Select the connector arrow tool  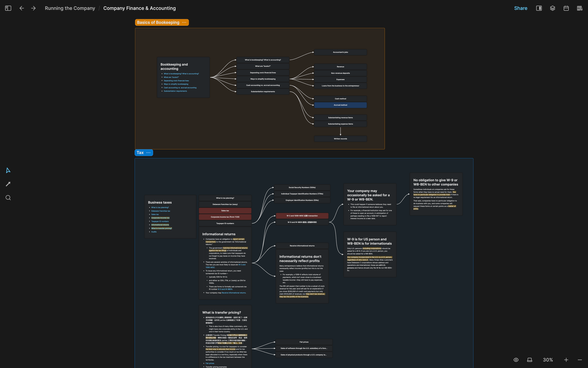pos(8,184)
